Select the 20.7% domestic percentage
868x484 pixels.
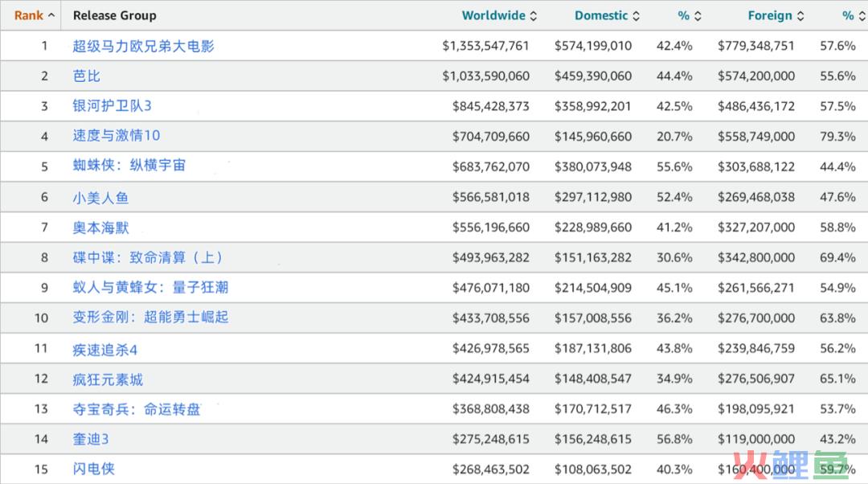click(674, 136)
